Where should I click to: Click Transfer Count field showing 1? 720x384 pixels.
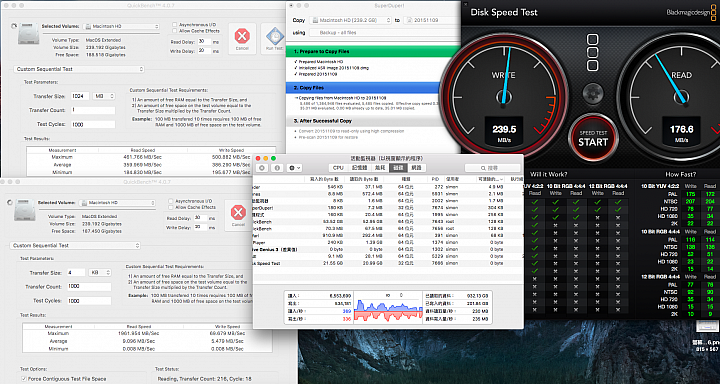pyautogui.click(x=93, y=110)
